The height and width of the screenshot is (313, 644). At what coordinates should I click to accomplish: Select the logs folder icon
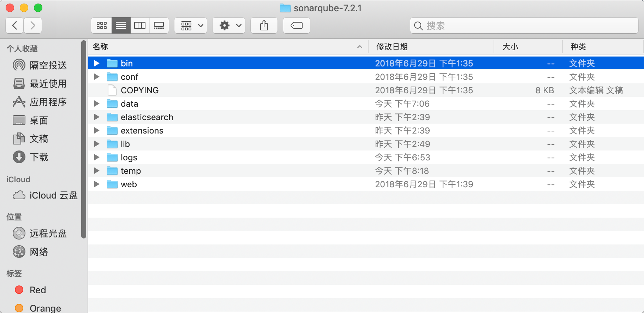click(112, 157)
